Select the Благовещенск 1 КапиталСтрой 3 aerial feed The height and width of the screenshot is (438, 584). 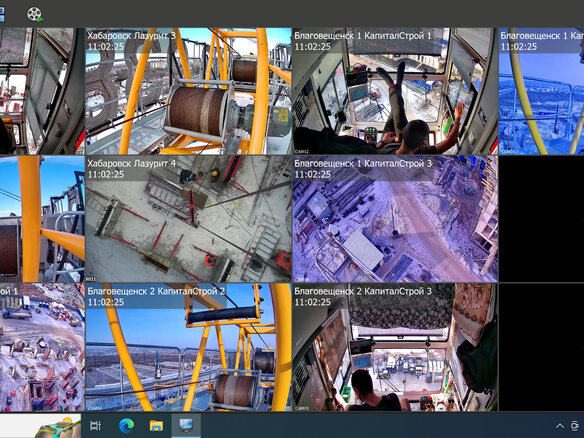click(395, 219)
